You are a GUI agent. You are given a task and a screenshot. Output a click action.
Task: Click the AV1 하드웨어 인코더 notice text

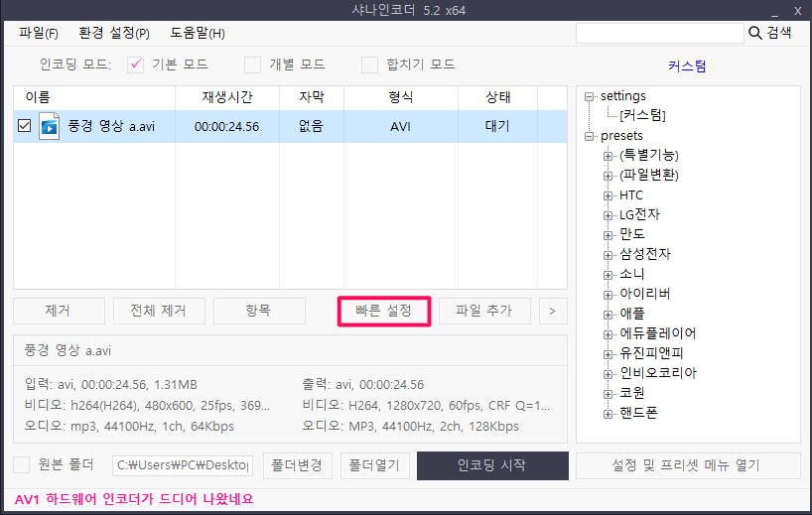[134, 499]
